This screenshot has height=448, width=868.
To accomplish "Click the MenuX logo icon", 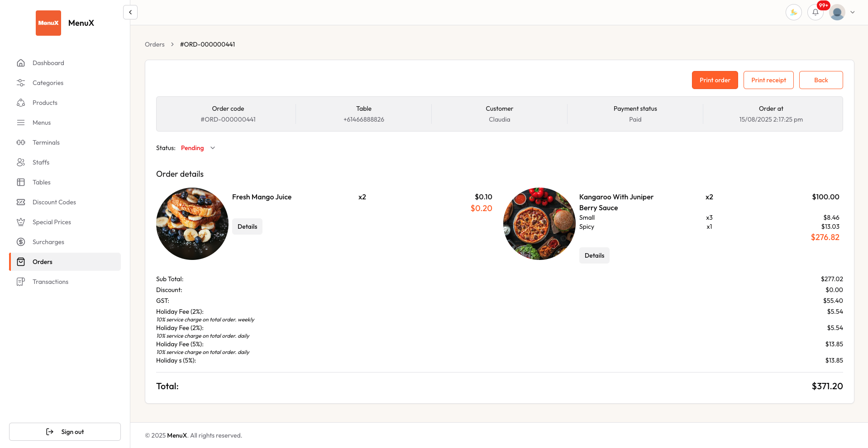I will pyautogui.click(x=48, y=23).
